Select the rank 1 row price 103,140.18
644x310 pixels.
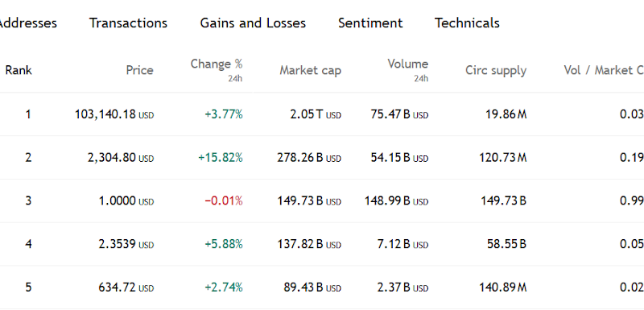tap(114, 114)
